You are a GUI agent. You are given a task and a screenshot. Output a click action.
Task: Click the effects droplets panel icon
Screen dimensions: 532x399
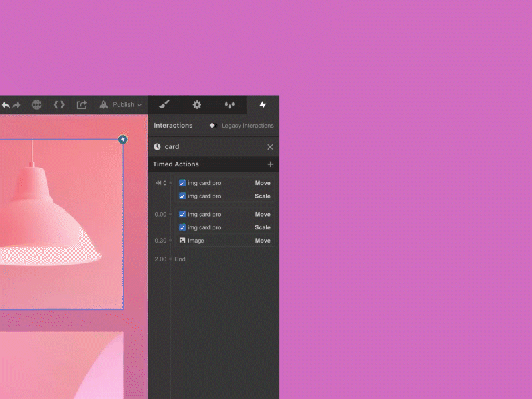pyautogui.click(x=230, y=104)
